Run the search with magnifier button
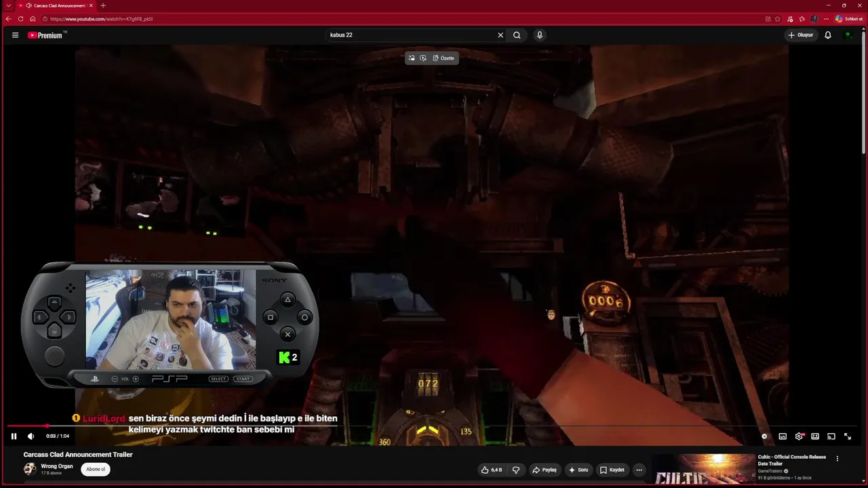Image resolution: width=868 pixels, height=488 pixels. (517, 35)
